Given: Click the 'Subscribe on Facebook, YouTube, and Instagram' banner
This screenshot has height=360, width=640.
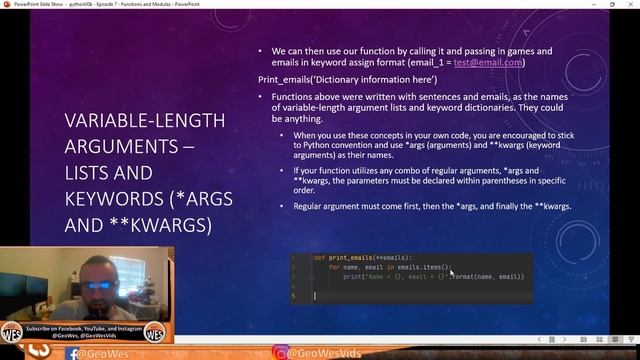Looking at the screenshot, I should click(84, 332).
